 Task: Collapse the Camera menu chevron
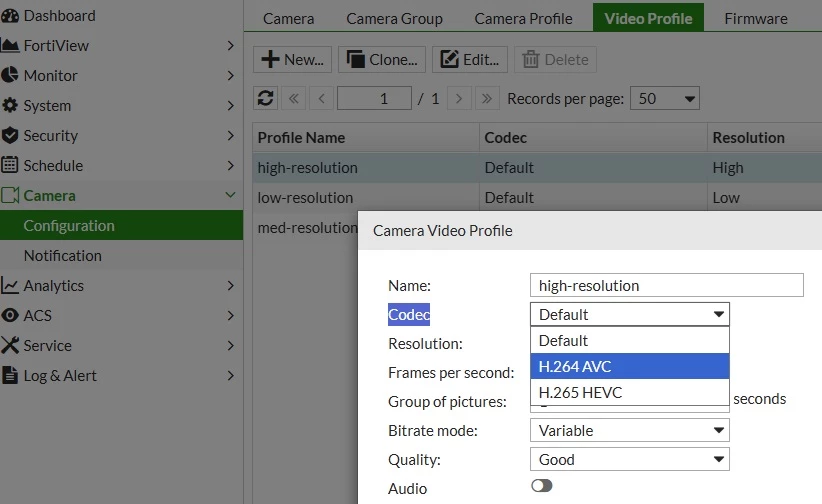coord(230,195)
